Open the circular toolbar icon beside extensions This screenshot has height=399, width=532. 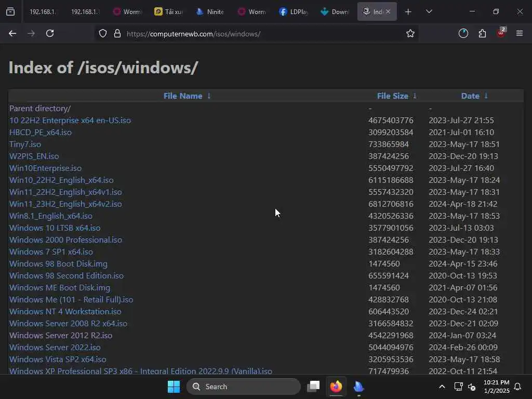pyautogui.click(x=463, y=34)
